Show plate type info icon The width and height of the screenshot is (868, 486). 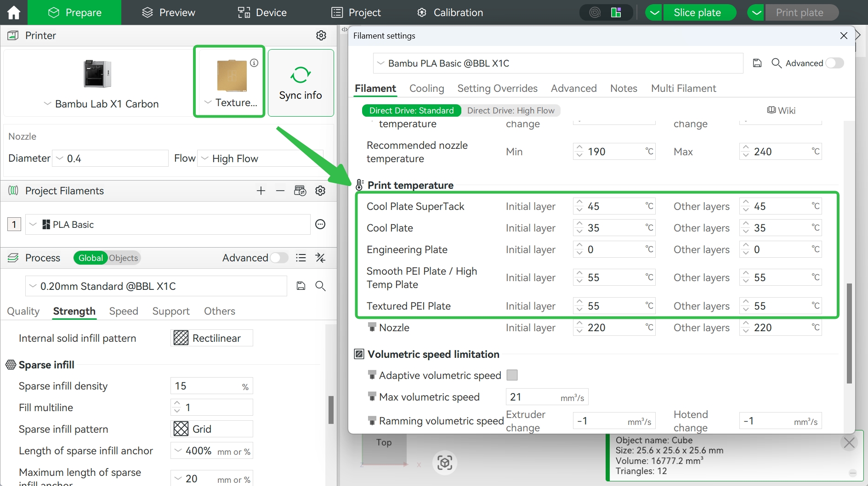tap(254, 63)
